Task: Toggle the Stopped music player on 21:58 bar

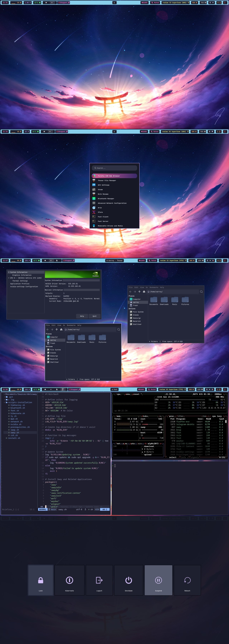Action: click(74, 390)
